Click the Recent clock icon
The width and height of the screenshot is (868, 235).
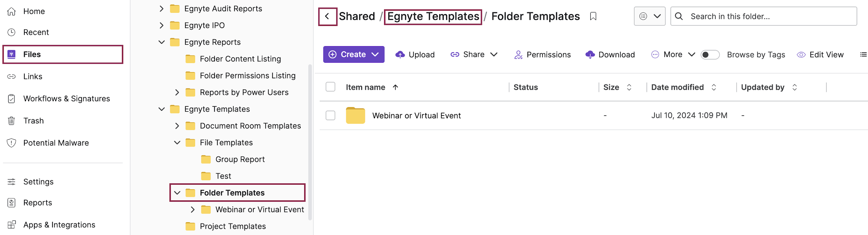11,32
